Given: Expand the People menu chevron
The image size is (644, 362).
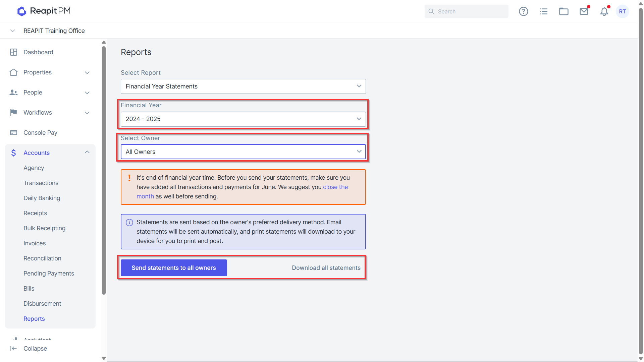Looking at the screenshot, I should (x=87, y=93).
